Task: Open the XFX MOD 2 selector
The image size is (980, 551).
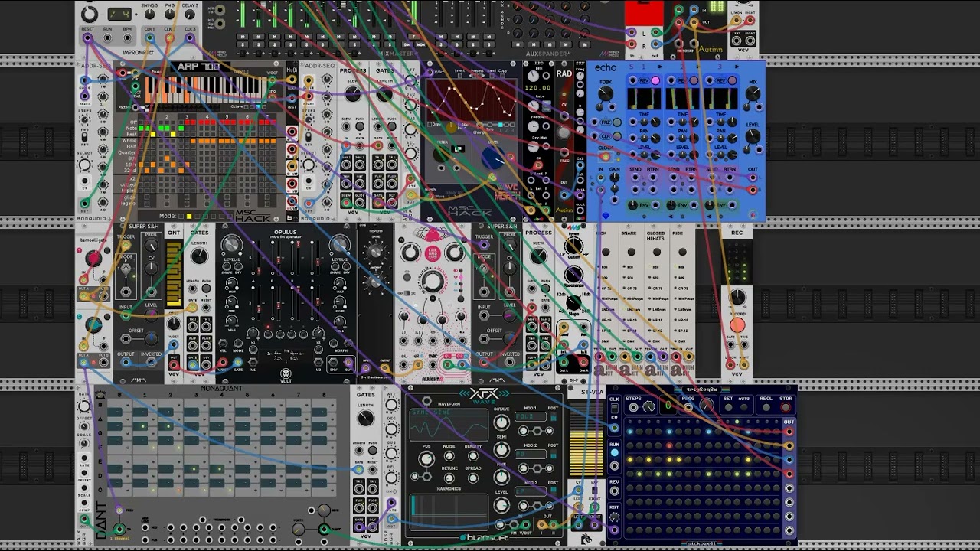Action: coord(530,455)
